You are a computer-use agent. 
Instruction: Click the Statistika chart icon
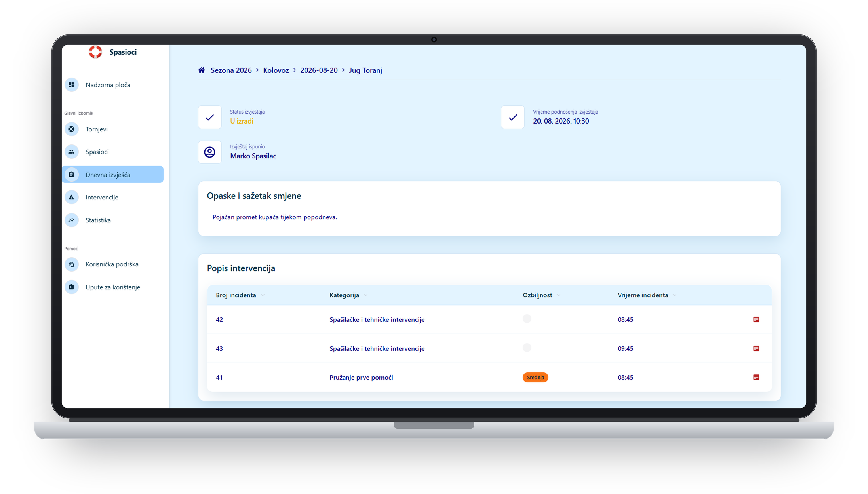[72, 220]
